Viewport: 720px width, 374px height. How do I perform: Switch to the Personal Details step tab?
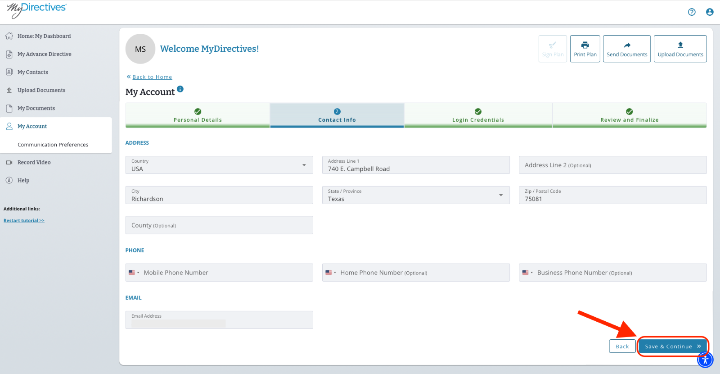197,115
